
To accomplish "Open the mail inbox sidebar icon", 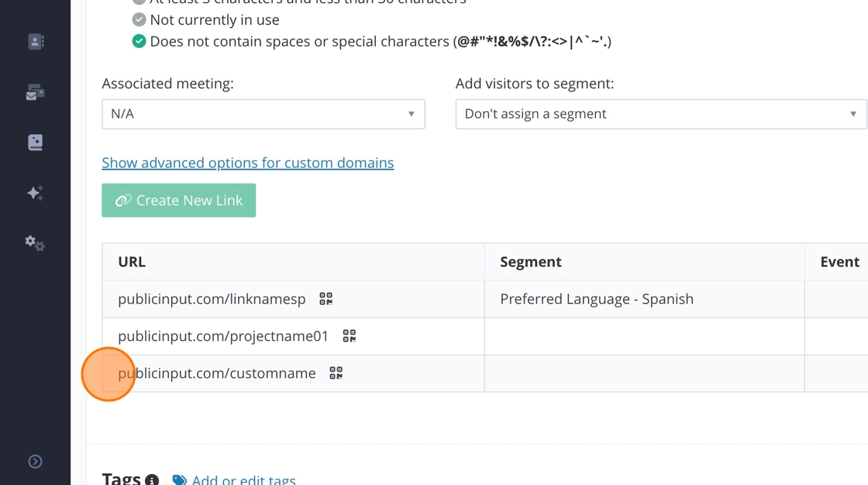I will click(x=36, y=93).
